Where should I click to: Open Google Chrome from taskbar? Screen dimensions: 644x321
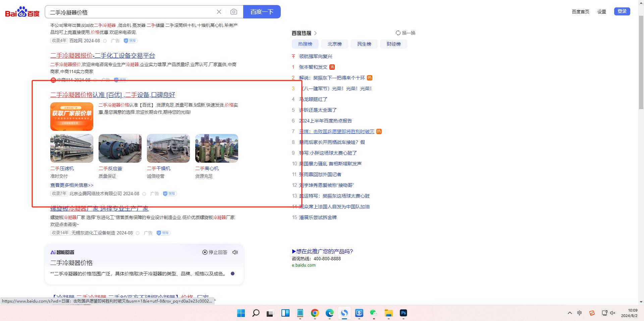coord(315,313)
